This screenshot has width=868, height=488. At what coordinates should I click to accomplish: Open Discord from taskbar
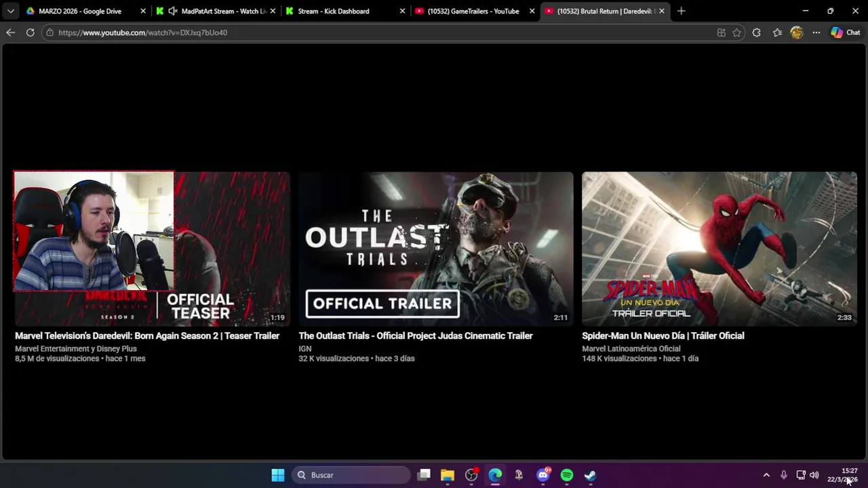[543, 475]
